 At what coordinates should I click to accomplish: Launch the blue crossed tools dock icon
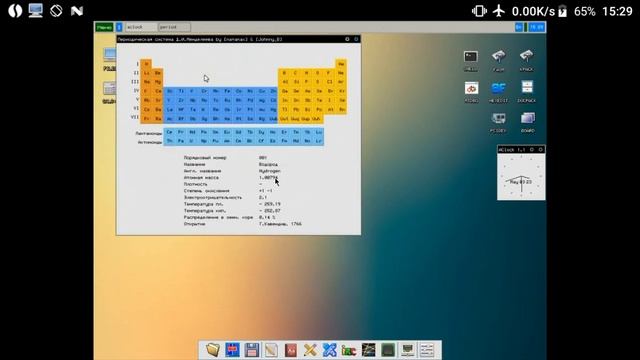329,350
